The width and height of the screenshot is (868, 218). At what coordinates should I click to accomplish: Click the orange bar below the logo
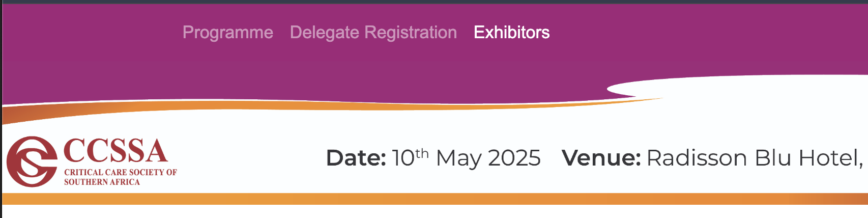click(432, 199)
